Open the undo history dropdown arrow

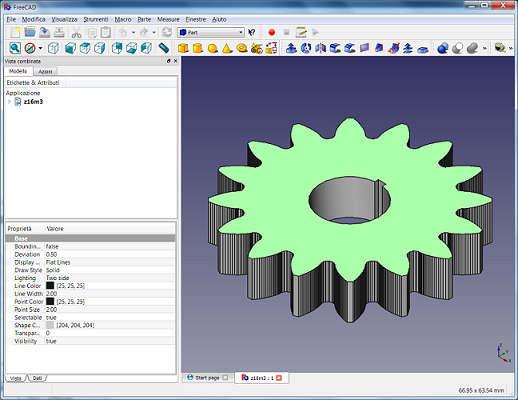(x=133, y=32)
